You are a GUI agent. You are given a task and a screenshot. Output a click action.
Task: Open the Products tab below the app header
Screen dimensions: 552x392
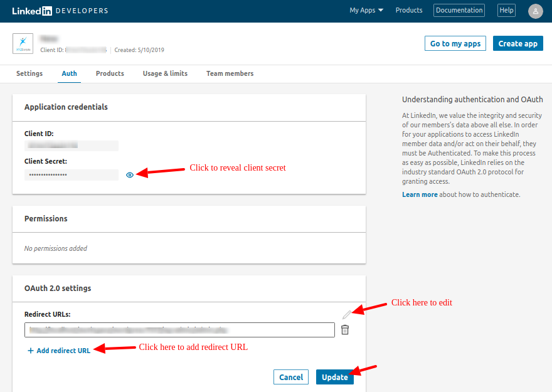(110, 73)
